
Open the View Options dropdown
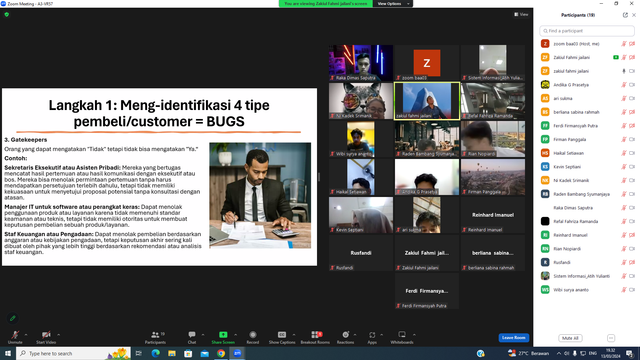pos(393,4)
